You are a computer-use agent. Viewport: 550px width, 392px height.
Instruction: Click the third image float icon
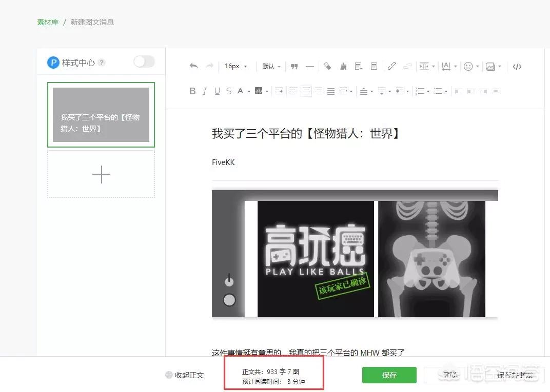[483, 91]
